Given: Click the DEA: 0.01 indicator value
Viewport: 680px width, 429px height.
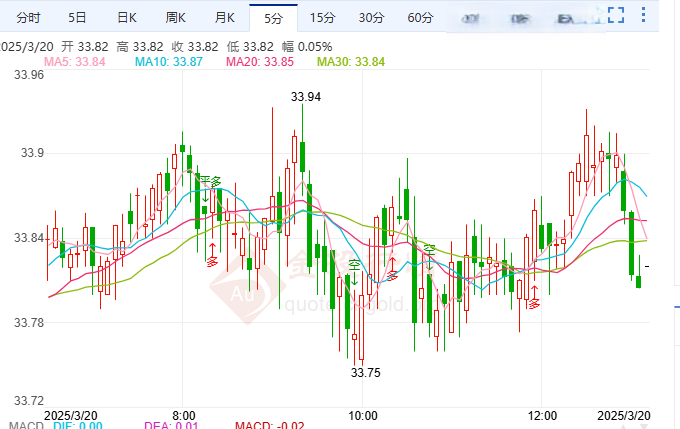Looking at the screenshot, I should [x=171, y=426].
